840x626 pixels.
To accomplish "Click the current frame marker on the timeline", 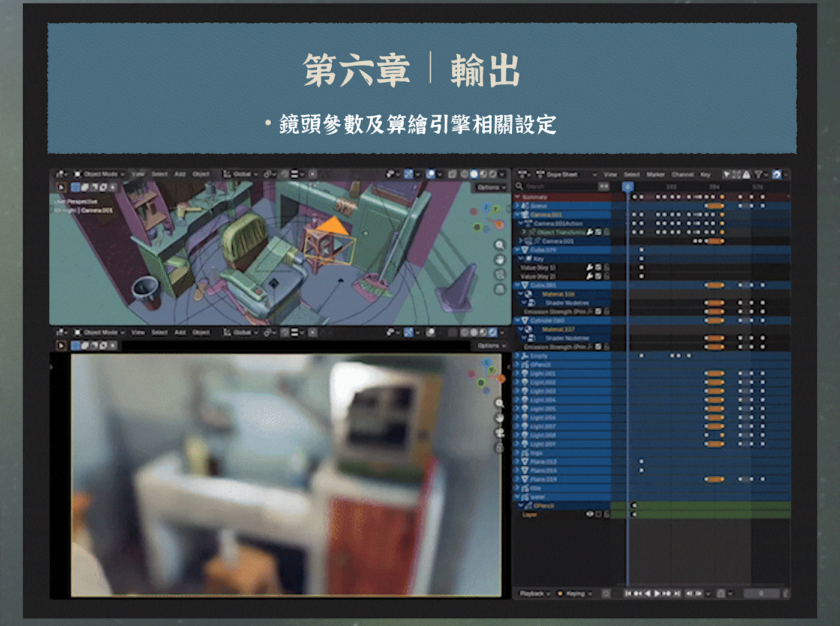I will pos(628,187).
